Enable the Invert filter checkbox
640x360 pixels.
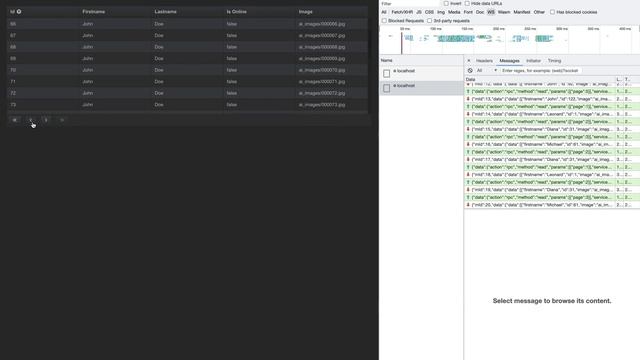coord(446,3)
